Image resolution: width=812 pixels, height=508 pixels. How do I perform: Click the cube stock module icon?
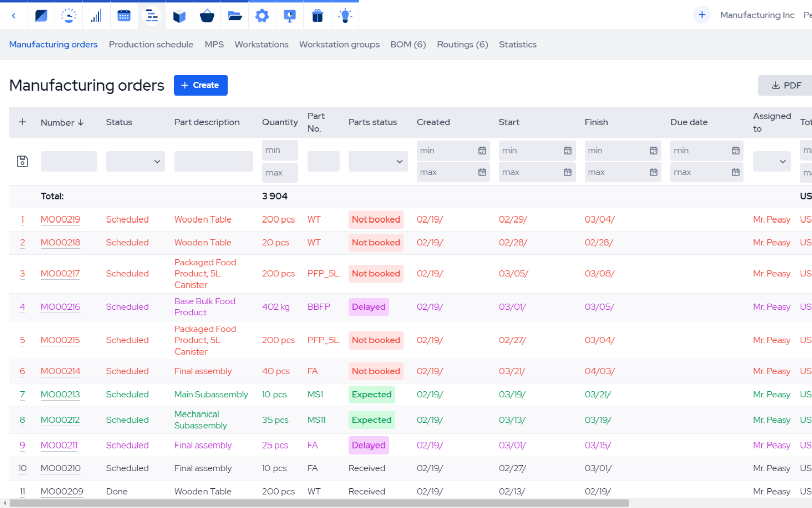(x=179, y=15)
